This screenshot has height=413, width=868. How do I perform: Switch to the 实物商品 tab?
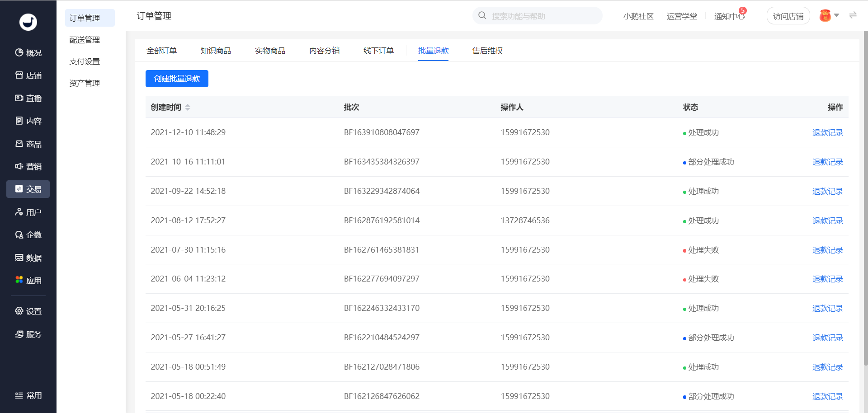coord(270,51)
